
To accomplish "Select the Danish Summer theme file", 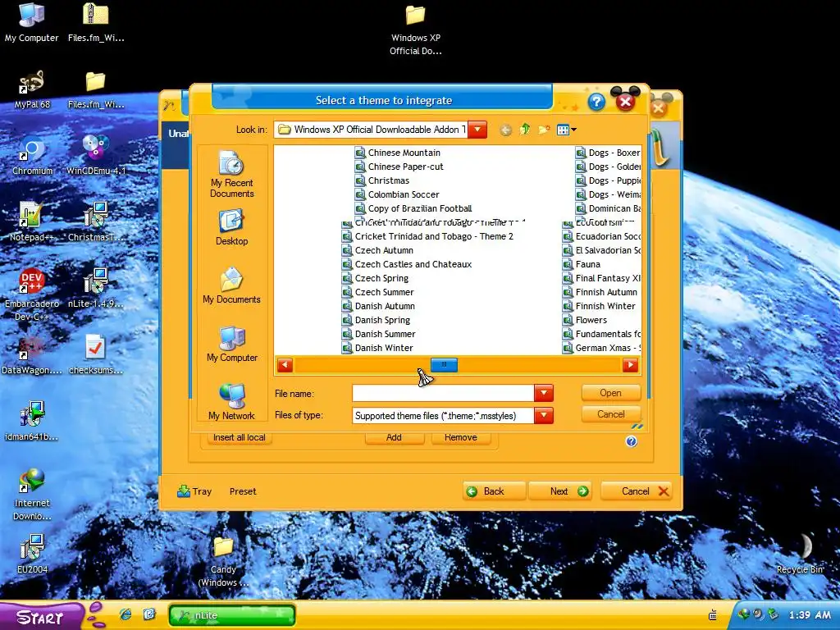I will [379, 334].
